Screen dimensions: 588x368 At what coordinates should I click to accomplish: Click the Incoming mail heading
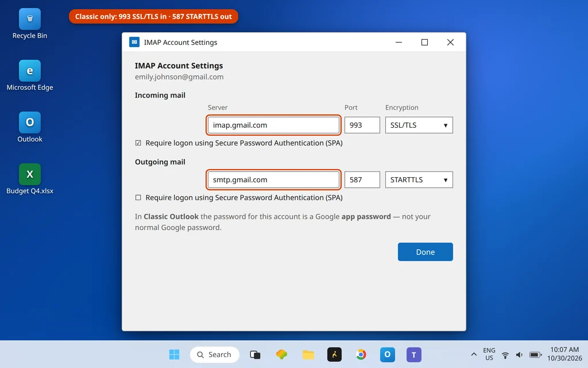(x=160, y=95)
